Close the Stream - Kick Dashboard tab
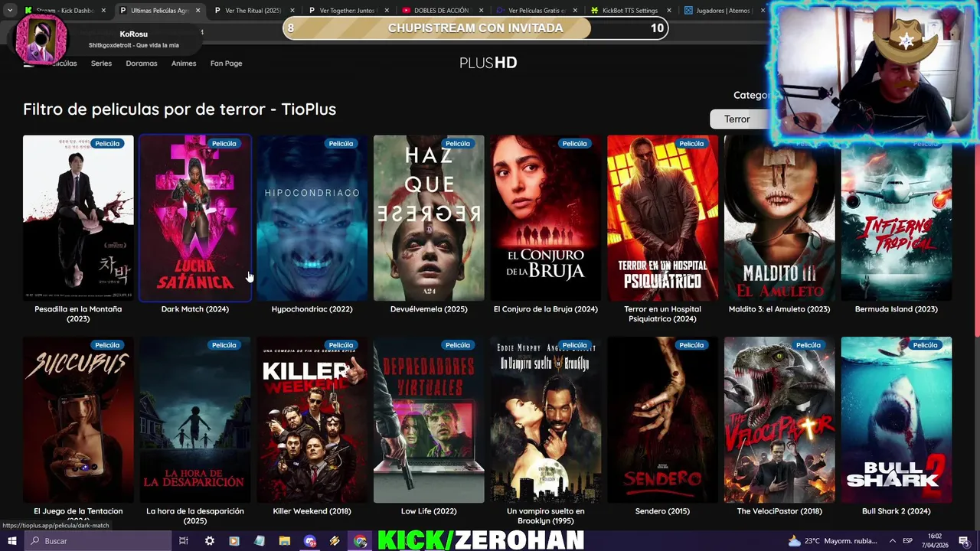980x551 pixels. 103,11
